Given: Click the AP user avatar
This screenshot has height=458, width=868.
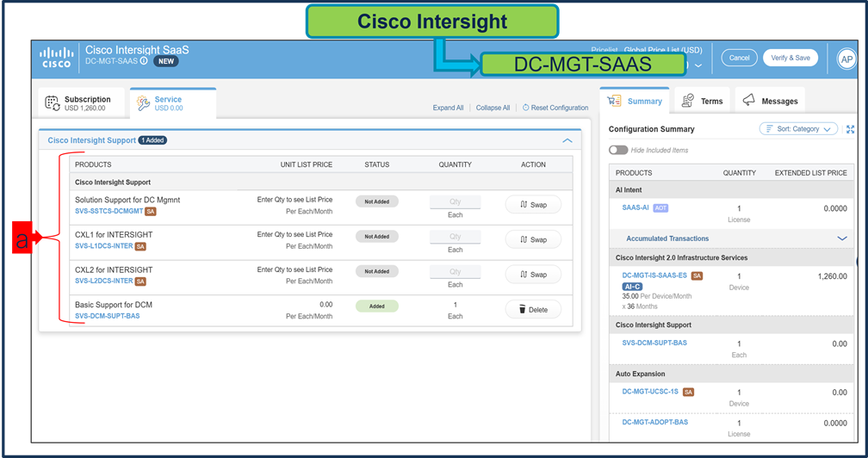Looking at the screenshot, I should pyautogui.click(x=846, y=59).
